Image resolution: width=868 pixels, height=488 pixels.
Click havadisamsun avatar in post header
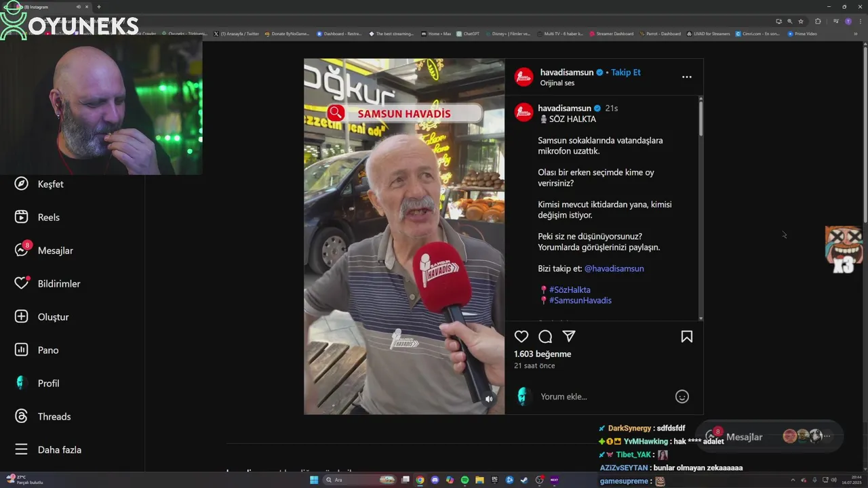(524, 77)
